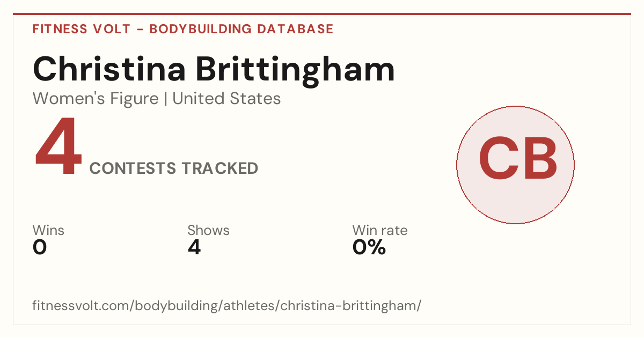This screenshot has width=644, height=338.
Task: Click the large red number 4
Action: (58, 147)
